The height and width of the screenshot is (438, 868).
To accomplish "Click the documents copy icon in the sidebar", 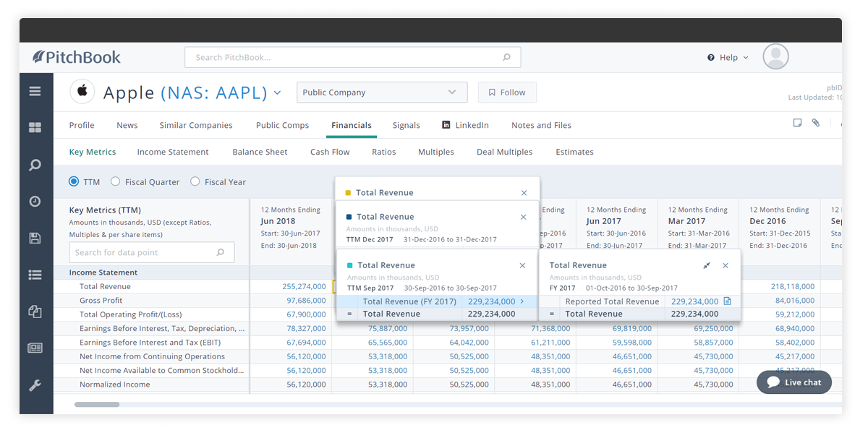I will coord(35,312).
